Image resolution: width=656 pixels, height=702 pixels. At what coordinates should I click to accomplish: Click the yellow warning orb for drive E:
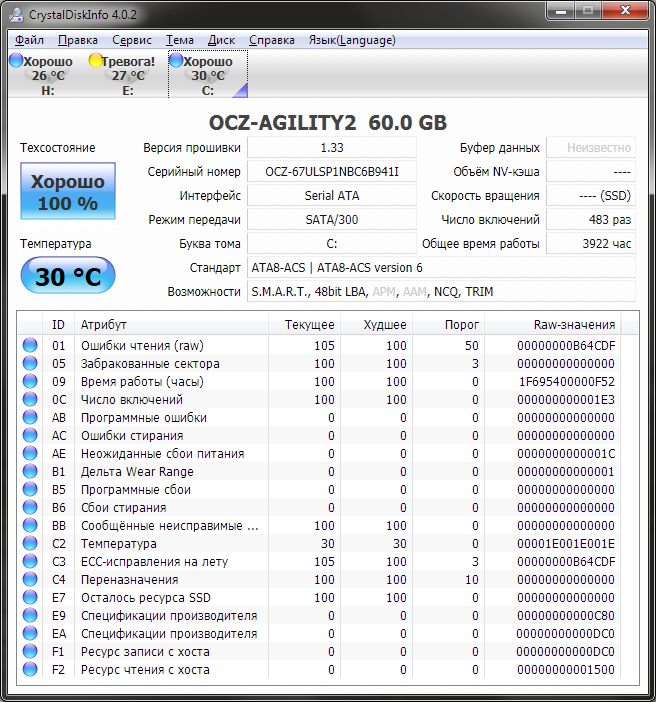(x=96, y=61)
